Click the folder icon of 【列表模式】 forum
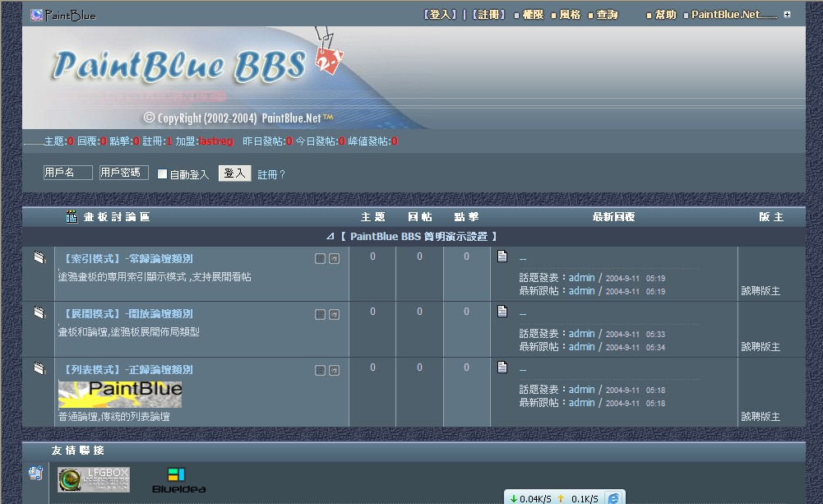823x504 pixels. click(x=39, y=368)
